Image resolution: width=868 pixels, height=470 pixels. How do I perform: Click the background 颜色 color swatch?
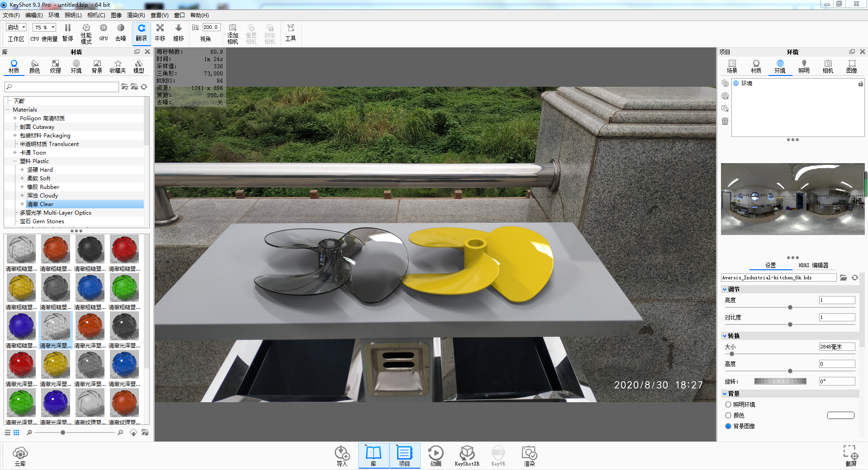[841, 415]
